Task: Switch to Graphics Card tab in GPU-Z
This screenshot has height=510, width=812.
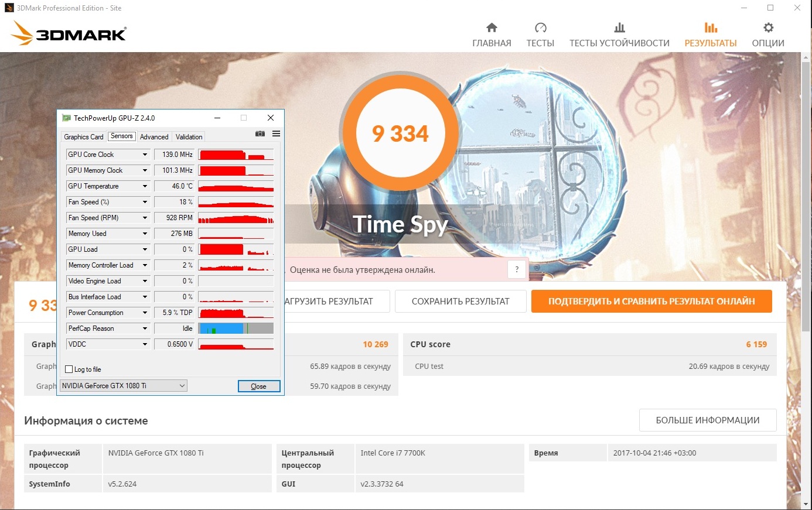Action: 84,137
